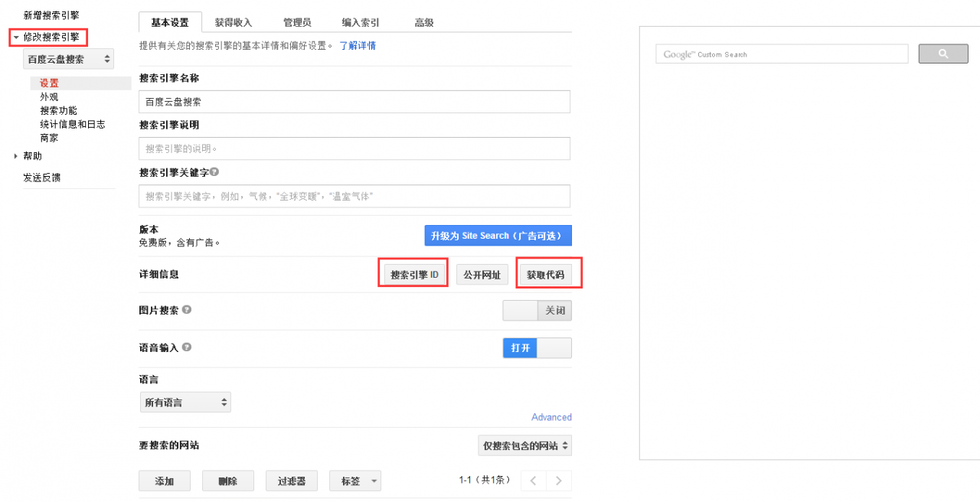Open the 管理员 tab
This screenshot has height=502, width=980.
297,22
